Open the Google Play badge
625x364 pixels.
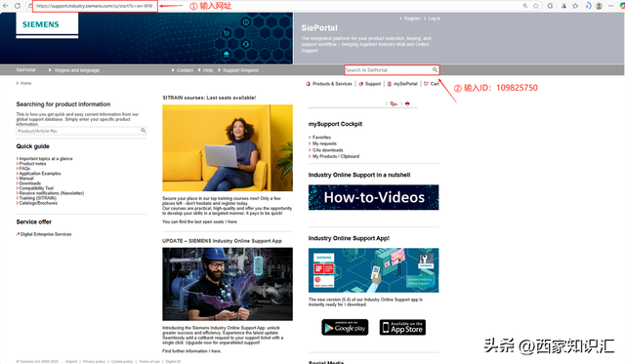(x=345, y=327)
